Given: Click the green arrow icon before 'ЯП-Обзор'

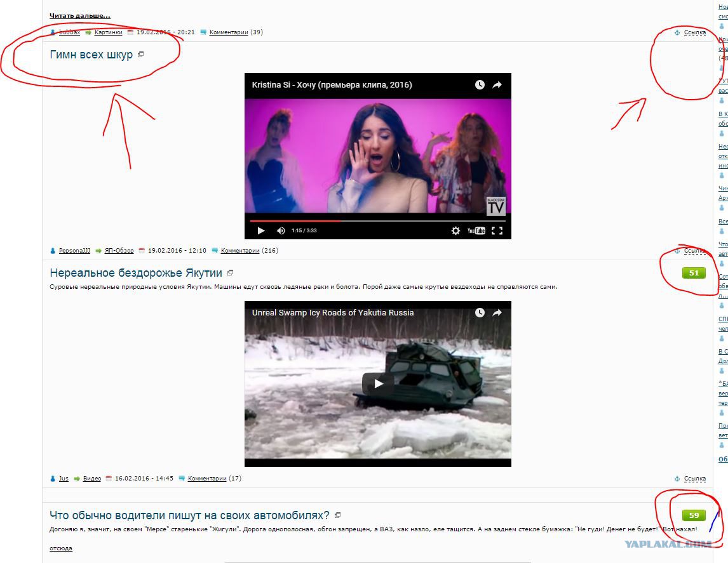Looking at the screenshot, I should [98, 251].
